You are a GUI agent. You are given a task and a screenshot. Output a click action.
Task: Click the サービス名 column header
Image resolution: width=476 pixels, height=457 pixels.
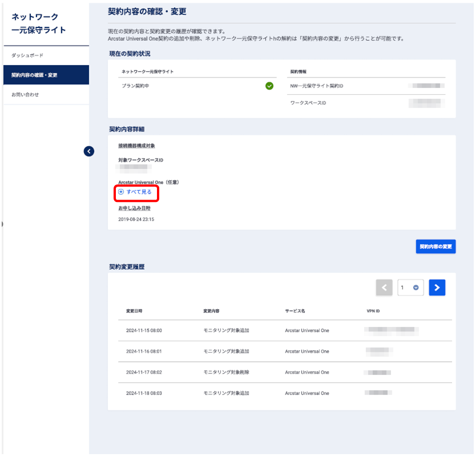coord(295,311)
